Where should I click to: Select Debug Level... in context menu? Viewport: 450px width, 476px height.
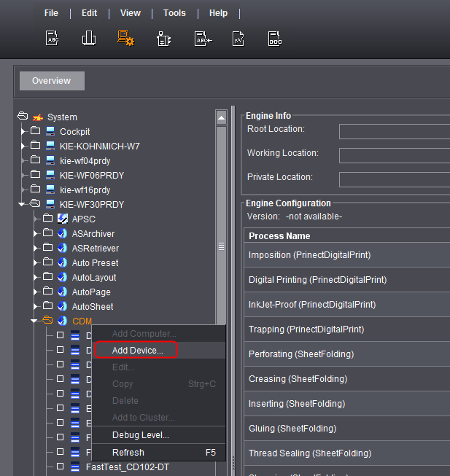(140, 435)
